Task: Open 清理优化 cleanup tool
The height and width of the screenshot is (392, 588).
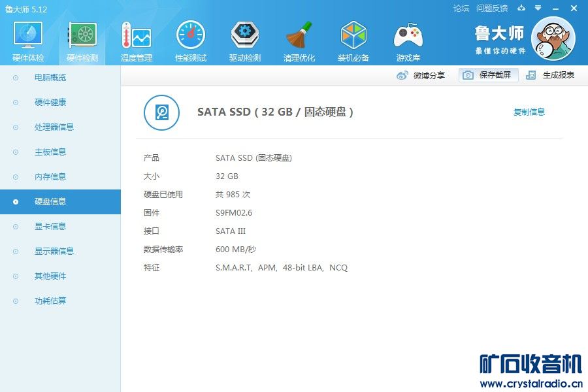Action: (x=299, y=41)
